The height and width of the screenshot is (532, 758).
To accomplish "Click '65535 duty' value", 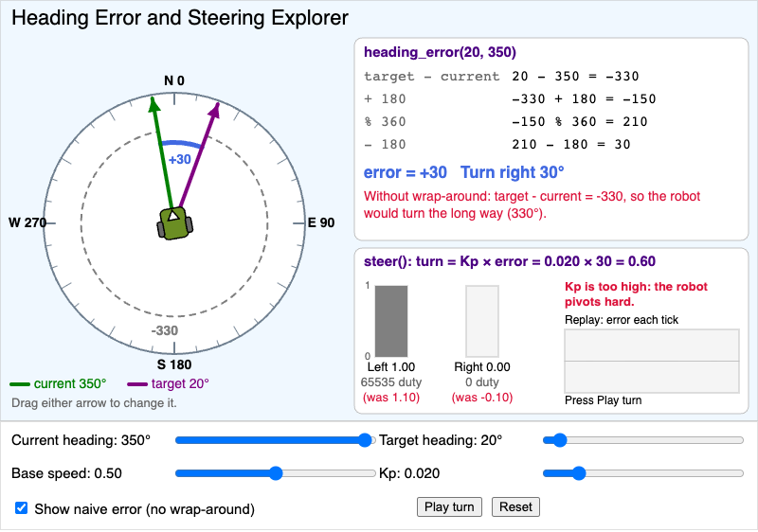I will 391,382.
